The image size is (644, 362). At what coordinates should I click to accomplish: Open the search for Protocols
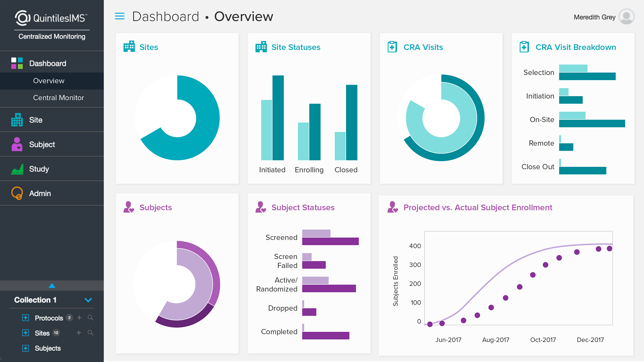point(91,318)
